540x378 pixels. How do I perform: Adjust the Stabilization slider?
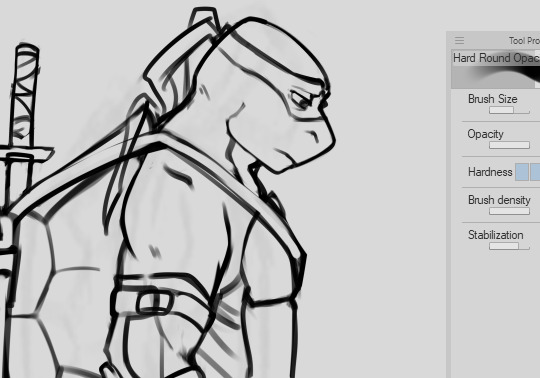click(x=509, y=246)
